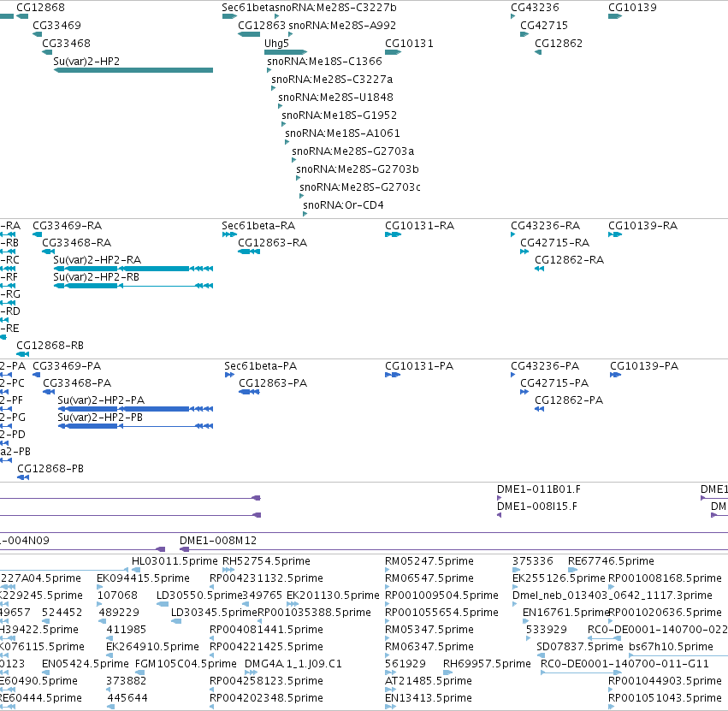Click the AT21485.5prime EST label

(429, 681)
